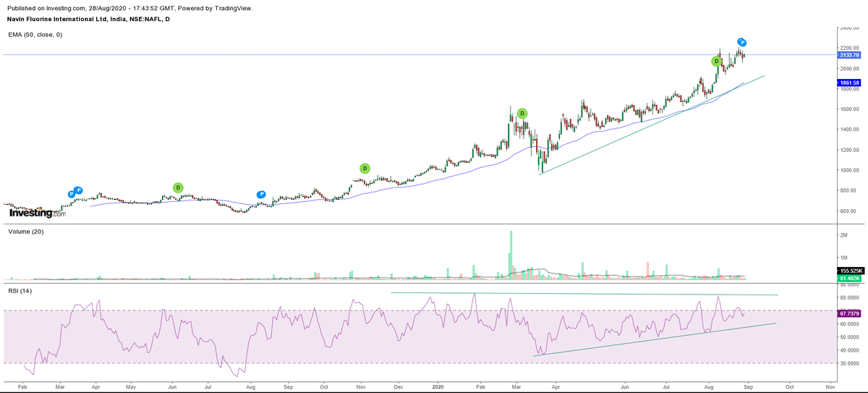Click the May label on time axis
Image resolution: width=868 pixels, height=393 pixels.
click(131, 387)
